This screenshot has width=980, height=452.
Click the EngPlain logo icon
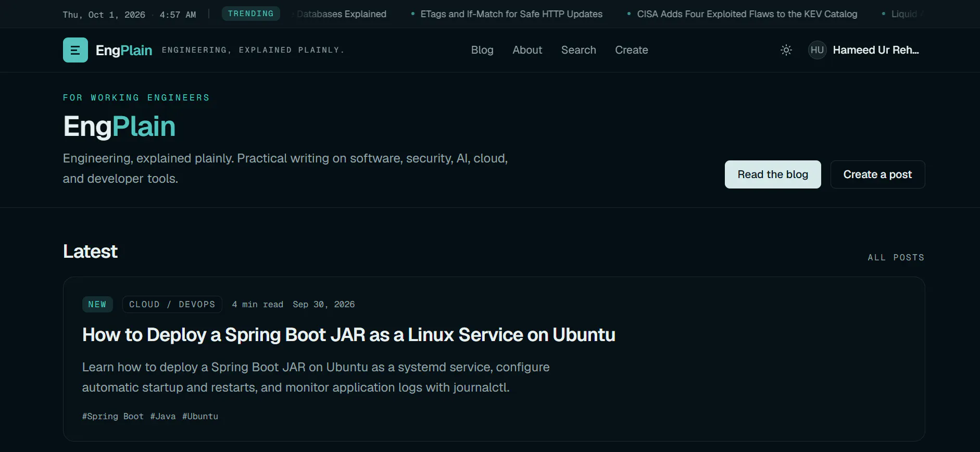click(x=76, y=50)
